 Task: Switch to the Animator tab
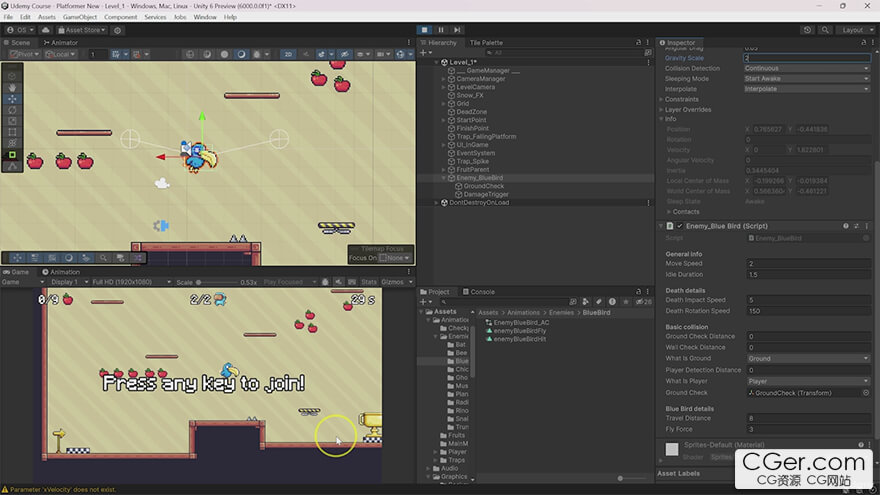pyautogui.click(x=61, y=43)
